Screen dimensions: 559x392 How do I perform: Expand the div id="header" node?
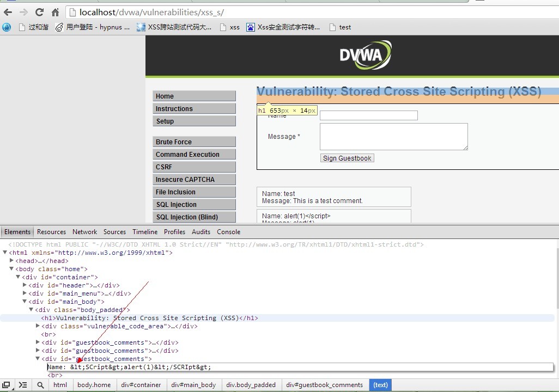pyautogui.click(x=25, y=285)
